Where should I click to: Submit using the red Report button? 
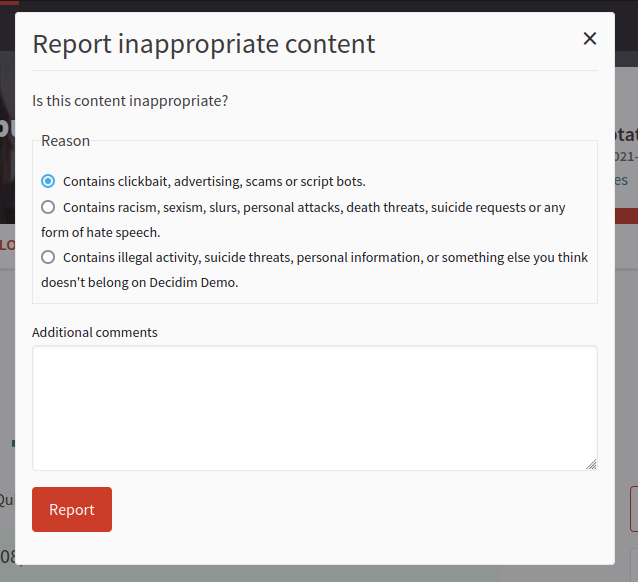pos(72,509)
